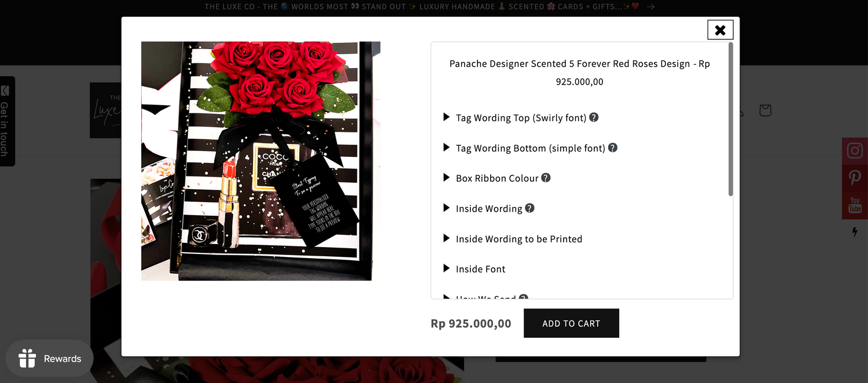Expand Inside Wording to be Printed

[513, 239]
